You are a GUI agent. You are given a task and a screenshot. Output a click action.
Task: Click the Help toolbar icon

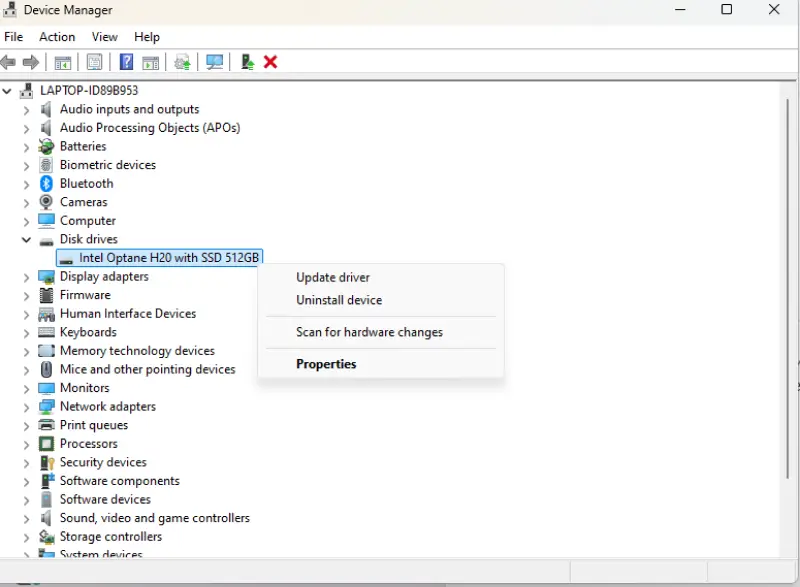click(126, 62)
